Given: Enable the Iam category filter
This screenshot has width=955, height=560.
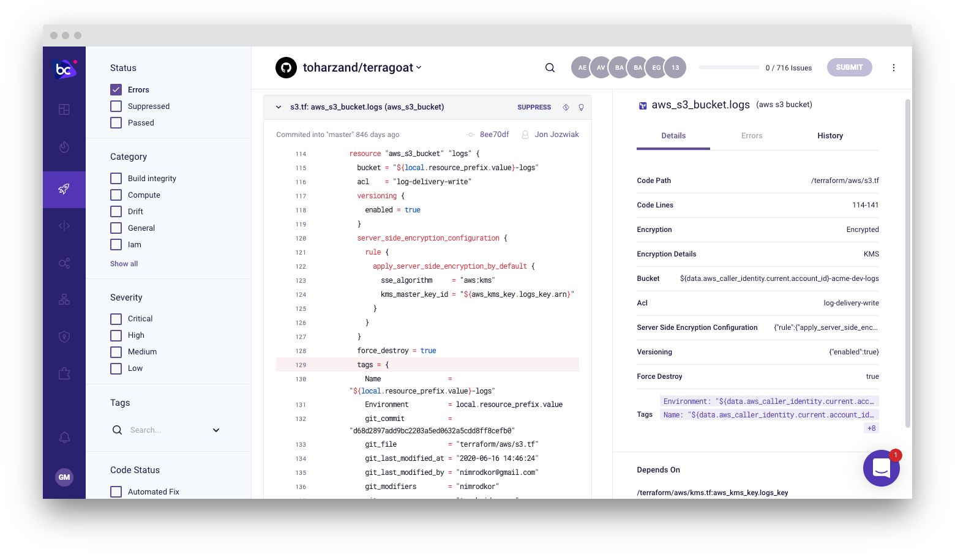Looking at the screenshot, I should pyautogui.click(x=116, y=244).
